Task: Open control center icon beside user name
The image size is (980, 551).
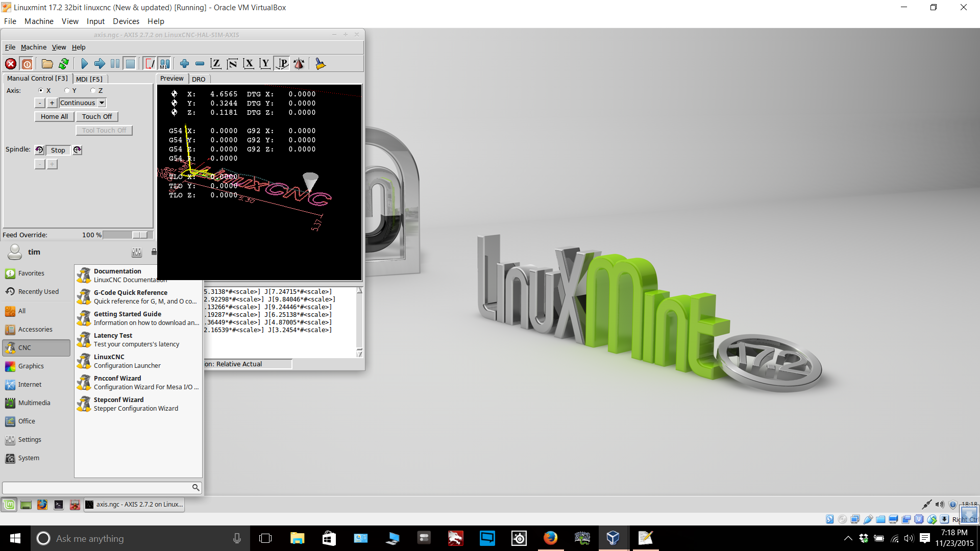Action: [x=137, y=252]
